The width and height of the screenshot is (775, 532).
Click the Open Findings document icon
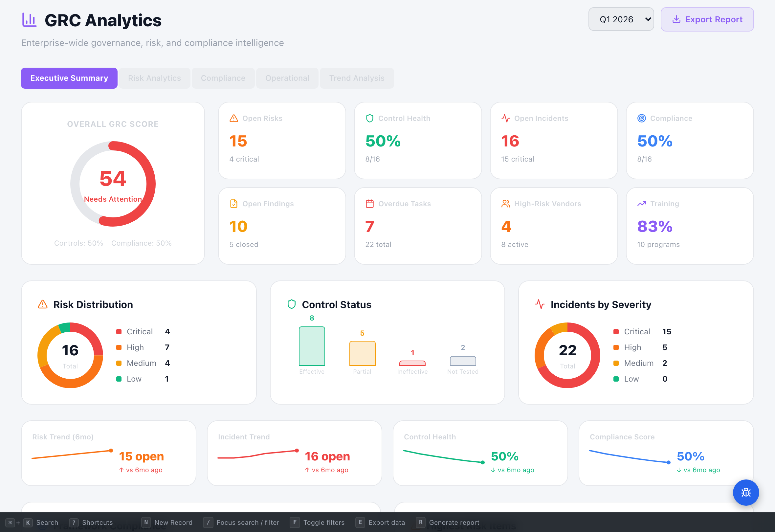pos(234,204)
